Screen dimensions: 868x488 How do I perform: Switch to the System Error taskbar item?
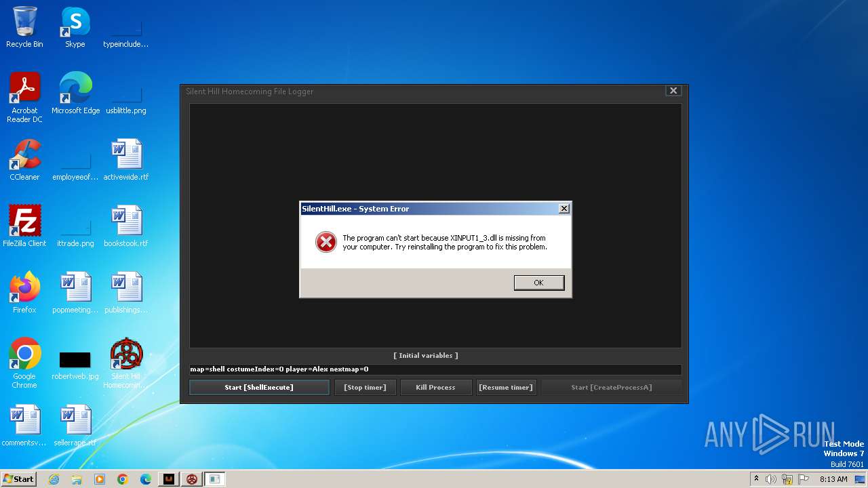coord(215,479)
